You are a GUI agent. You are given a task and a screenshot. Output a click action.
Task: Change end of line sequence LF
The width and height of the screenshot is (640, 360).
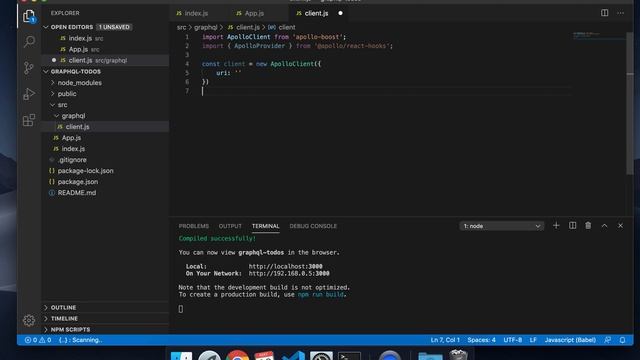(533, 340)
